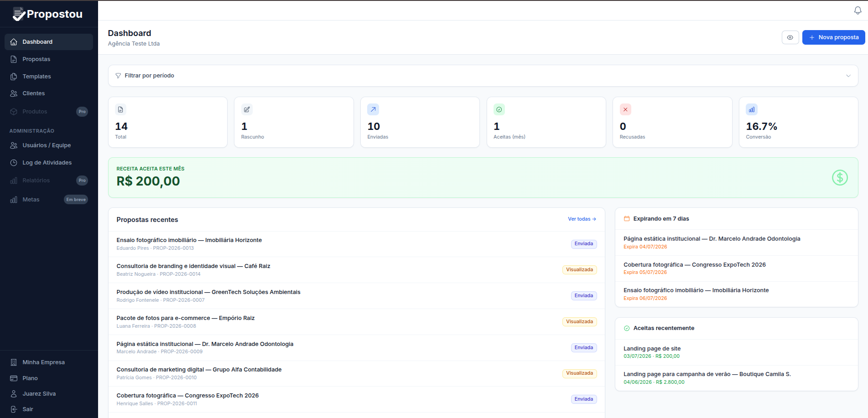
Task: Click the Ver todas link
Action: pos(582,219)
